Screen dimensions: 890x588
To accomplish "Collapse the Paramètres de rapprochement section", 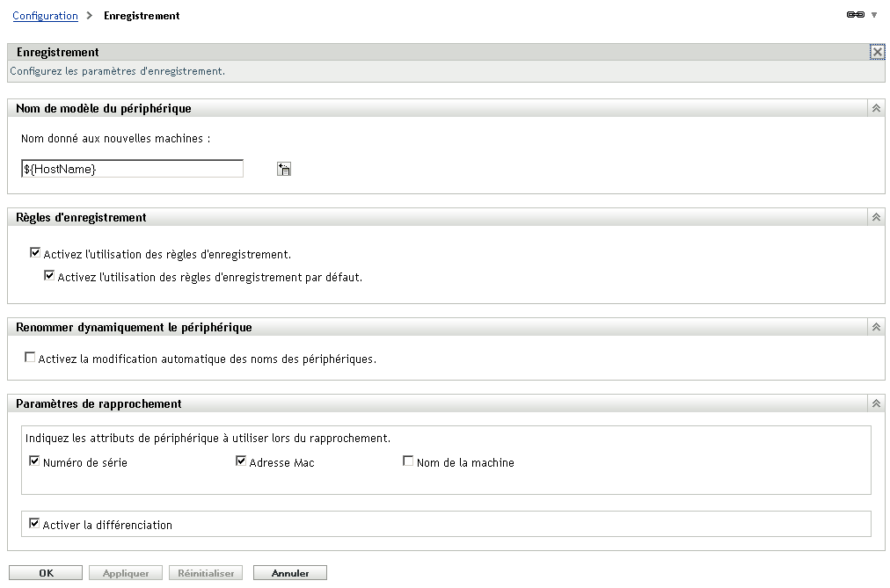I will tap(875, 403).
